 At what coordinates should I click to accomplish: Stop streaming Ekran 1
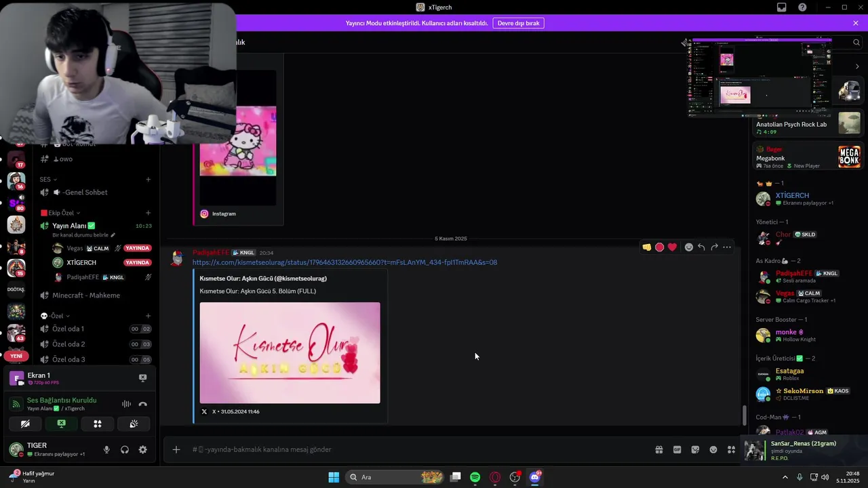click(142, 378)
